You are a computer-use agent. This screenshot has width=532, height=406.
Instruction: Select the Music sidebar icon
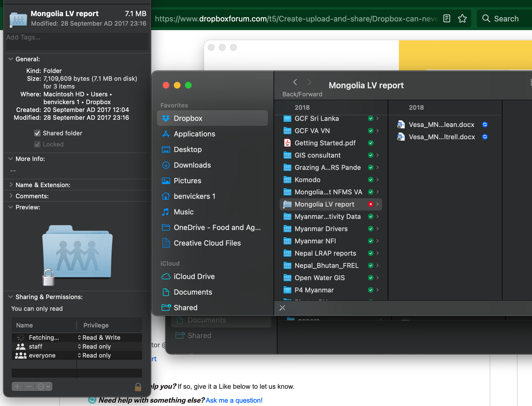coord(166,212)
